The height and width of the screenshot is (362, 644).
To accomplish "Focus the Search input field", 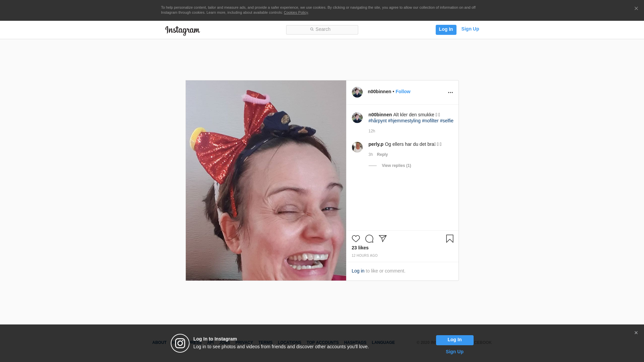I will pos(322,29).
